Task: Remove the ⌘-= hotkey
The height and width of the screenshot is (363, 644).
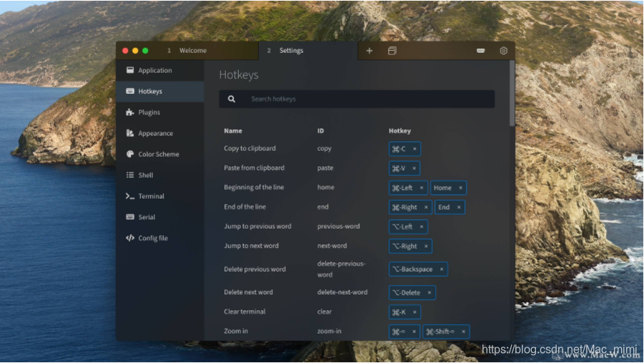Action: [414, 332]
